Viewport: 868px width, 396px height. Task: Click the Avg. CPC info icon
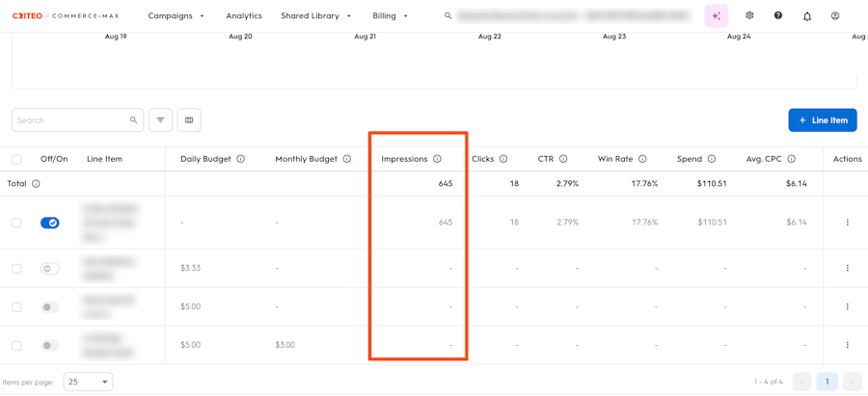point(792,159)
